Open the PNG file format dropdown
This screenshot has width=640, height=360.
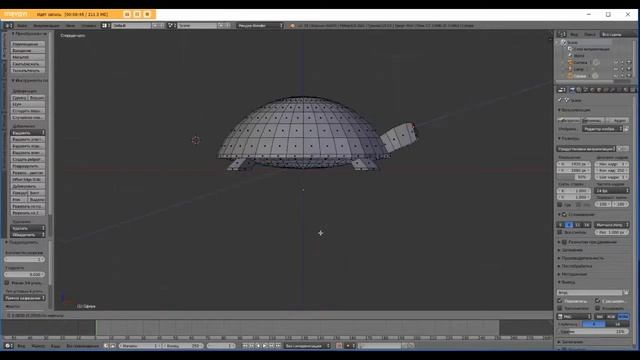pyautogui.click(x=574, y=317)
